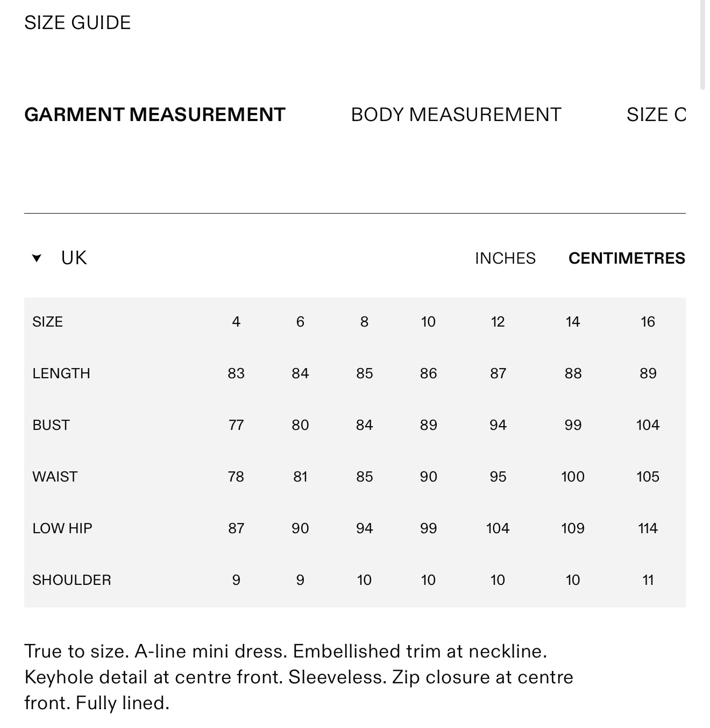Click the UK size region label
The width and height of the screenshot is (710, 728).
pos(74,258)
